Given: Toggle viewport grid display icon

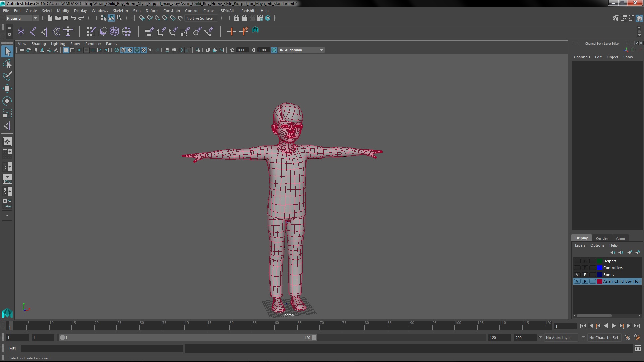Looking at the screenshot, I should 66,50.
